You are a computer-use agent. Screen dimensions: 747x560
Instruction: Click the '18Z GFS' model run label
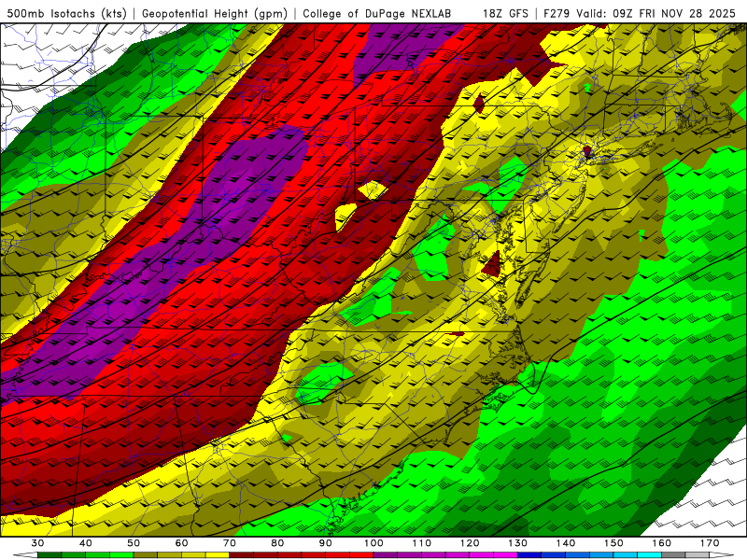[x=505, y=13]
